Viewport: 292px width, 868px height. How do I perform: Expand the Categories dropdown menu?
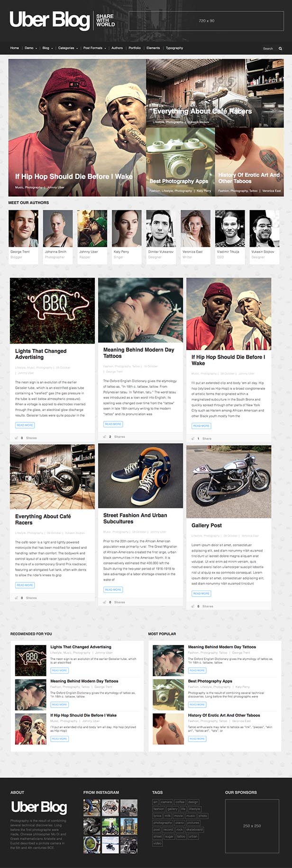tap(68, 48)
